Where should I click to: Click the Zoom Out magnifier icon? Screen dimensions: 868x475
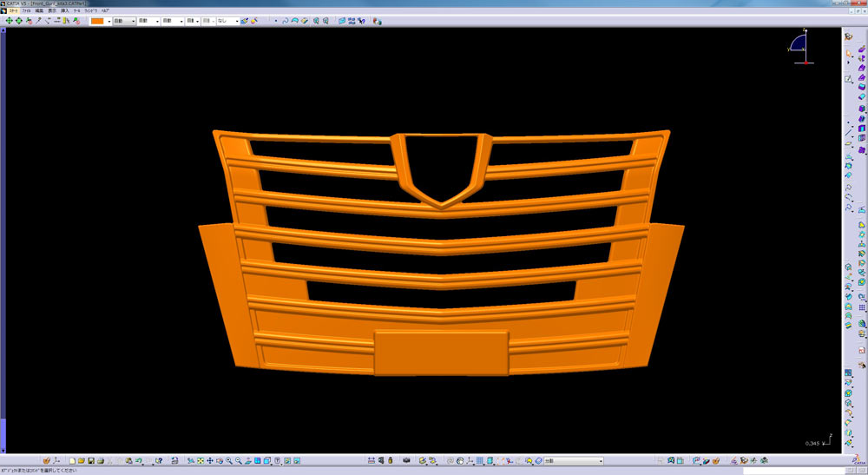pyautogui.click(x=239, y=460)
